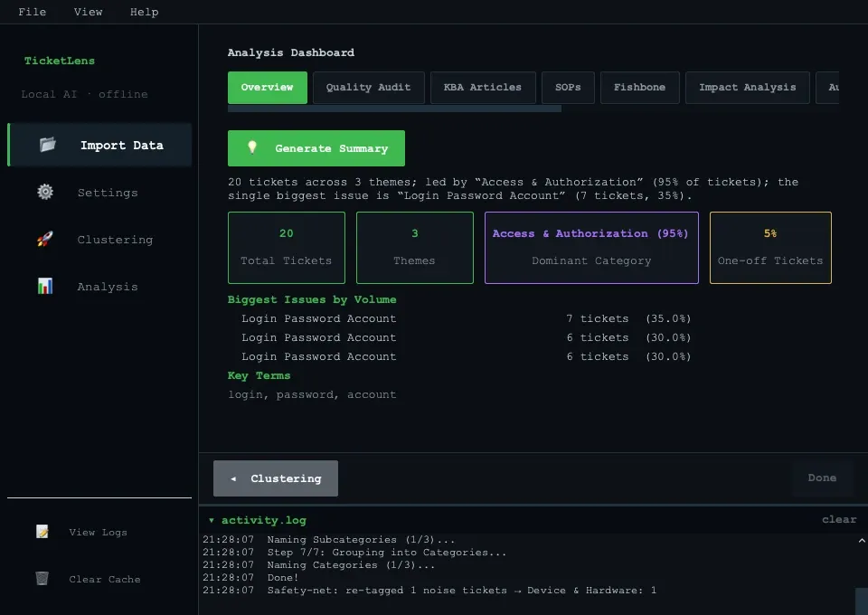Click the Analysis Dashboard heading

click(291, 52)
